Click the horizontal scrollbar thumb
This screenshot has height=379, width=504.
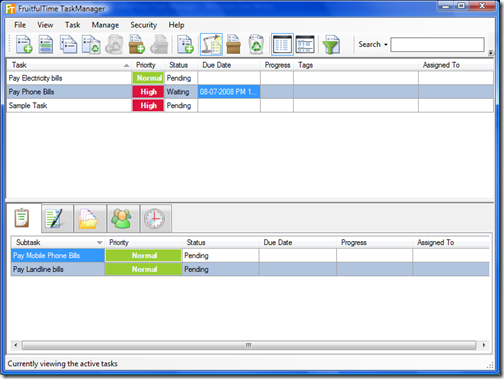click(x=249, y=345)
